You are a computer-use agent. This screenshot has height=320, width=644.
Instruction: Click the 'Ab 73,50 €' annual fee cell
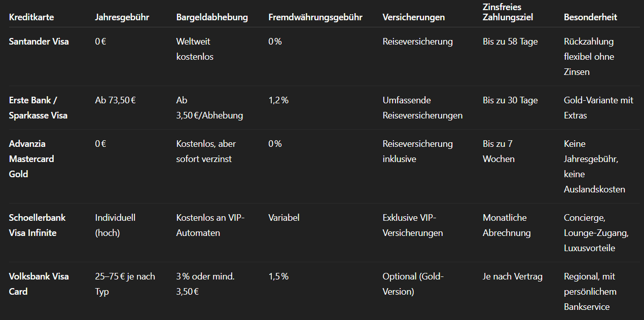pyautogui.click(x=116, y=100)
